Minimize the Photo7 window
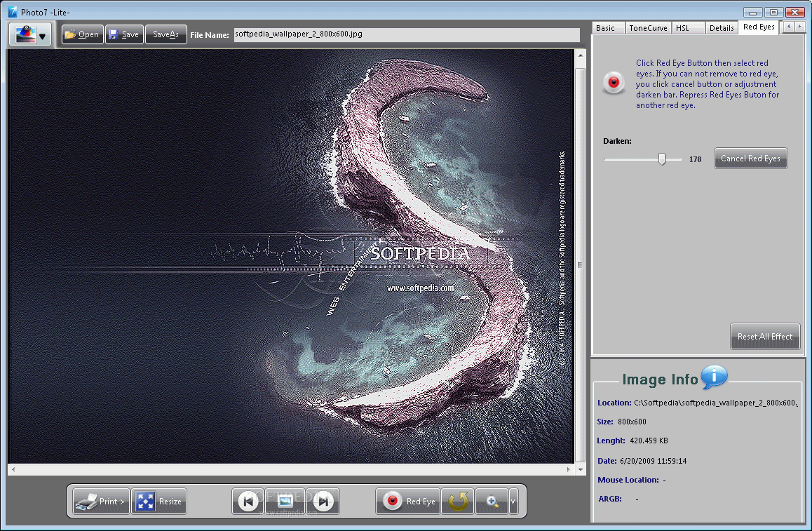This screenshot has height=531, width=812. (752, 12)
